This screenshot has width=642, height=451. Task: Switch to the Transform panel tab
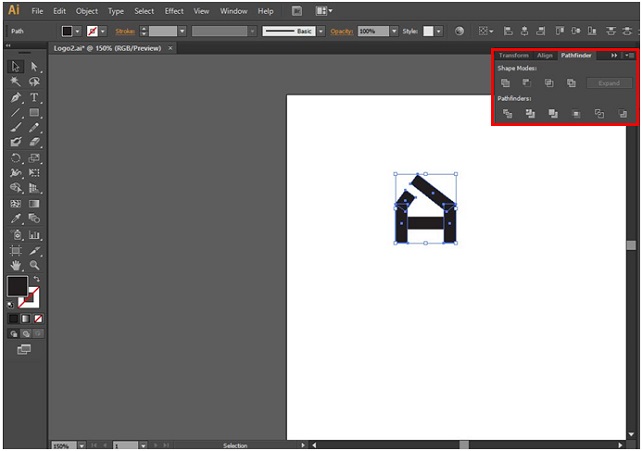click(x=513, y=55)
